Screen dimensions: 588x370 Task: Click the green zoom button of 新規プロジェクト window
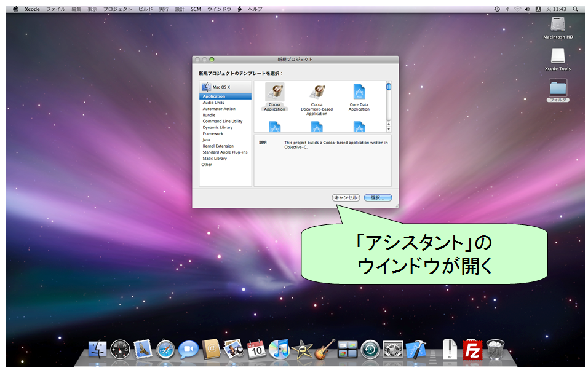point(212,59)
